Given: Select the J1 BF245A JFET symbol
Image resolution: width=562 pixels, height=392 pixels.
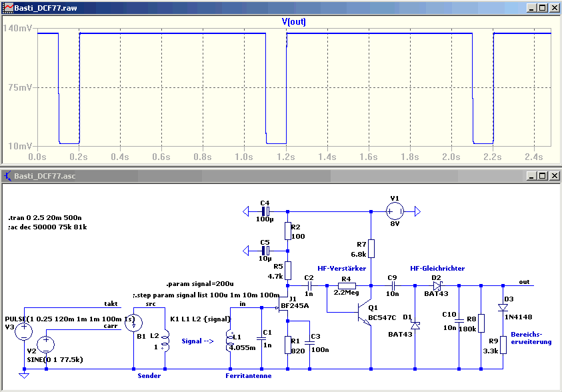Looking at the screenshot, I should (x=283, y=308).
